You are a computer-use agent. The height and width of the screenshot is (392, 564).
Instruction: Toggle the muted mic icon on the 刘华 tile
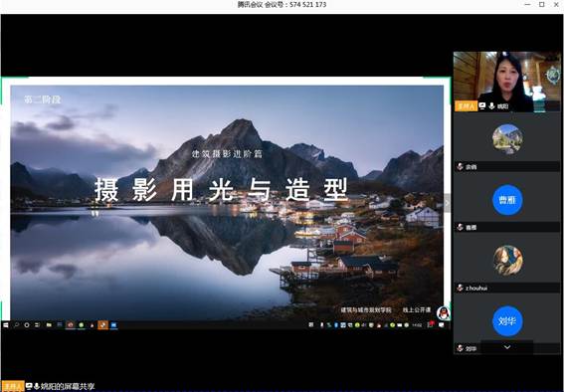460,348
